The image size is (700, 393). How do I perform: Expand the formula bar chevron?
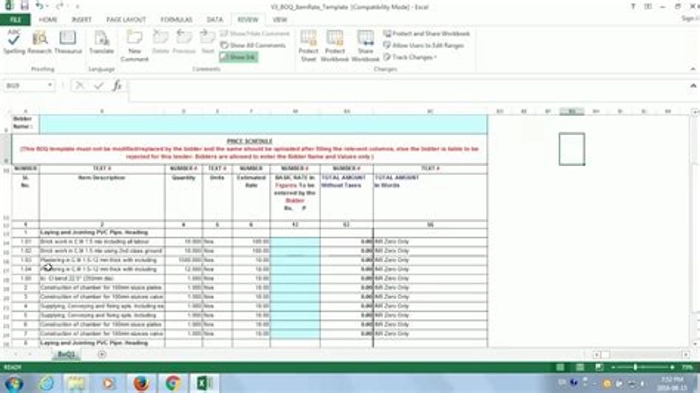pos(693,85)
